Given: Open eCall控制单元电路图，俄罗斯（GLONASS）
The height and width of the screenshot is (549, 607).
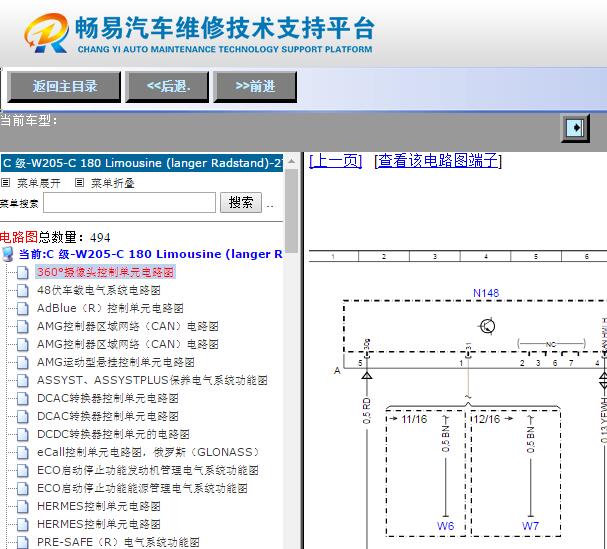Looking at the screenshot, I should point(149,452).
